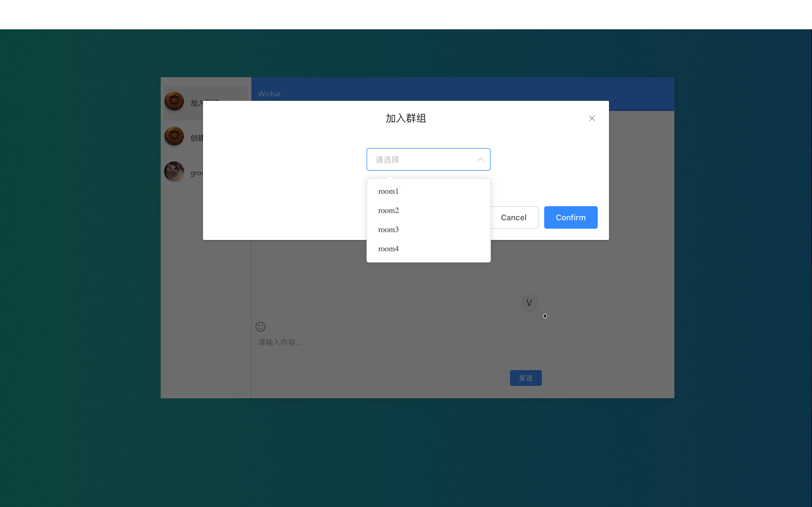
Task: Collapse the dropdown via chevron arrow
Action: coord(480,160)
